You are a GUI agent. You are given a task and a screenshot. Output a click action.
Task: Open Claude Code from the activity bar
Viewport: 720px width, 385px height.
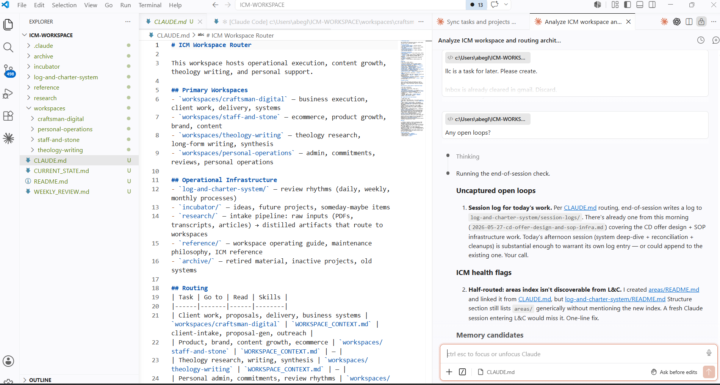pyautogui.click(x=8, y=138)
